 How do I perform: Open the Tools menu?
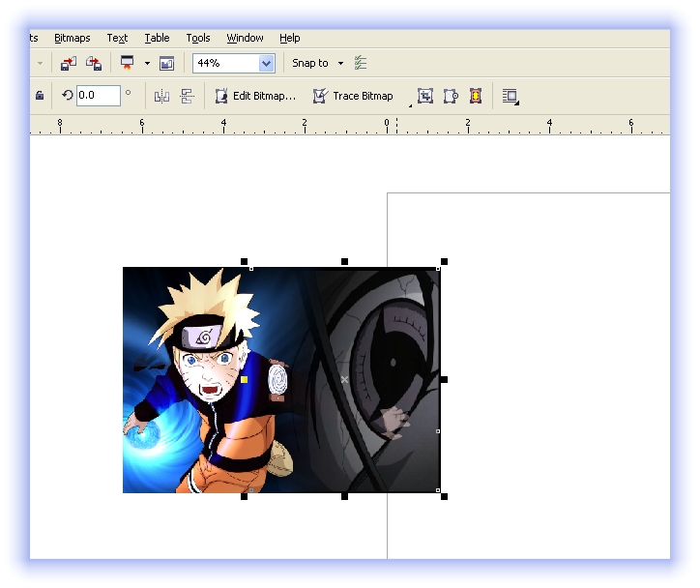198,38
